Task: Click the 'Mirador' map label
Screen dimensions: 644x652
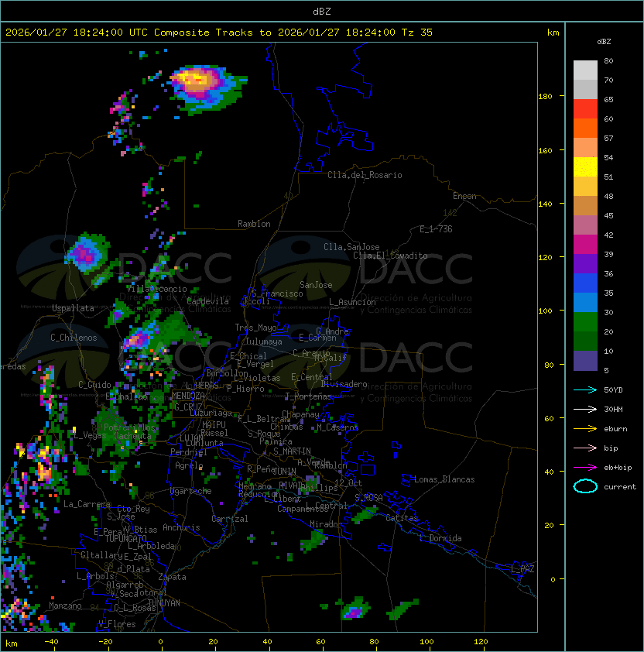Action: tap(327, 524)
